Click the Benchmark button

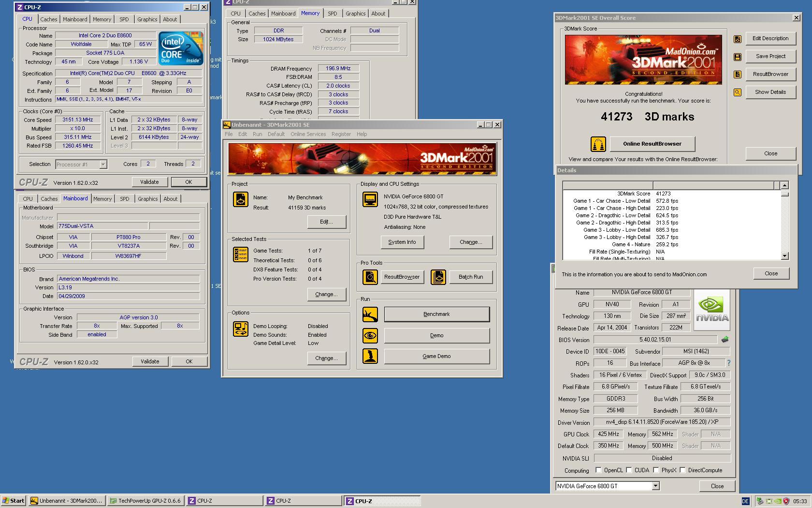coord(436,314)
